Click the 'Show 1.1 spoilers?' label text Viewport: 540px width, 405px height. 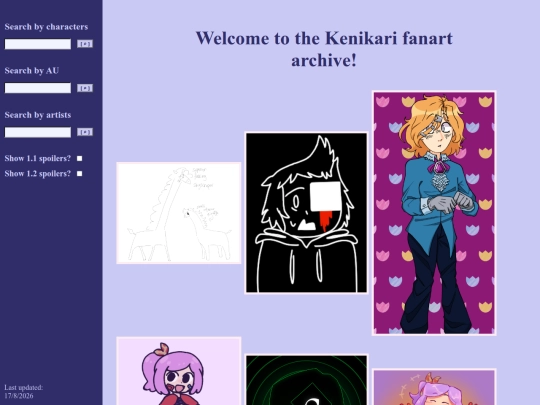38,158
